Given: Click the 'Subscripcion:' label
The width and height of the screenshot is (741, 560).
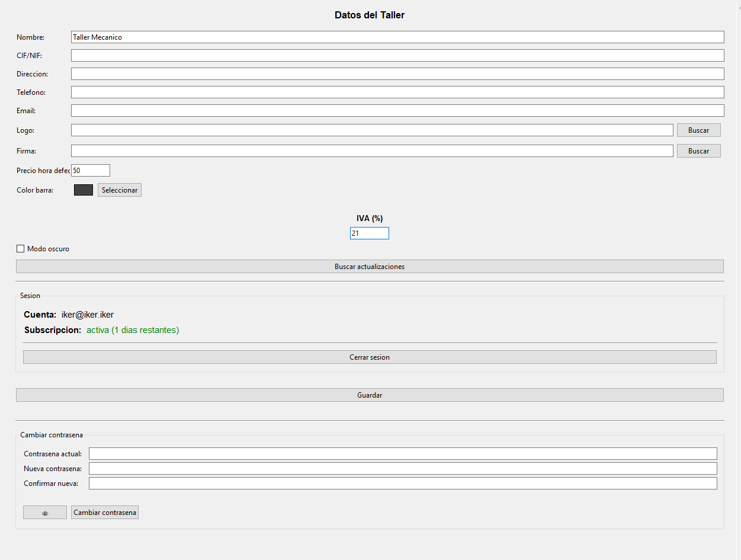Looking at the screenshot, I should 53,330.
